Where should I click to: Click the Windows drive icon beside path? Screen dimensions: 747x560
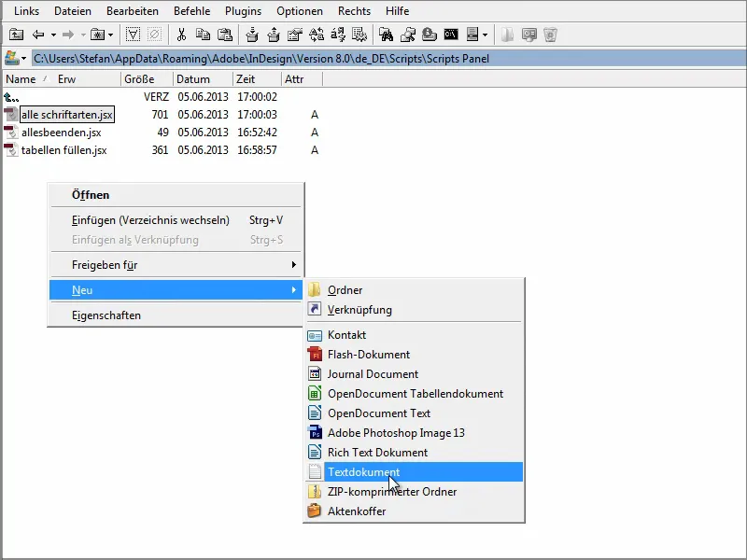11,58
